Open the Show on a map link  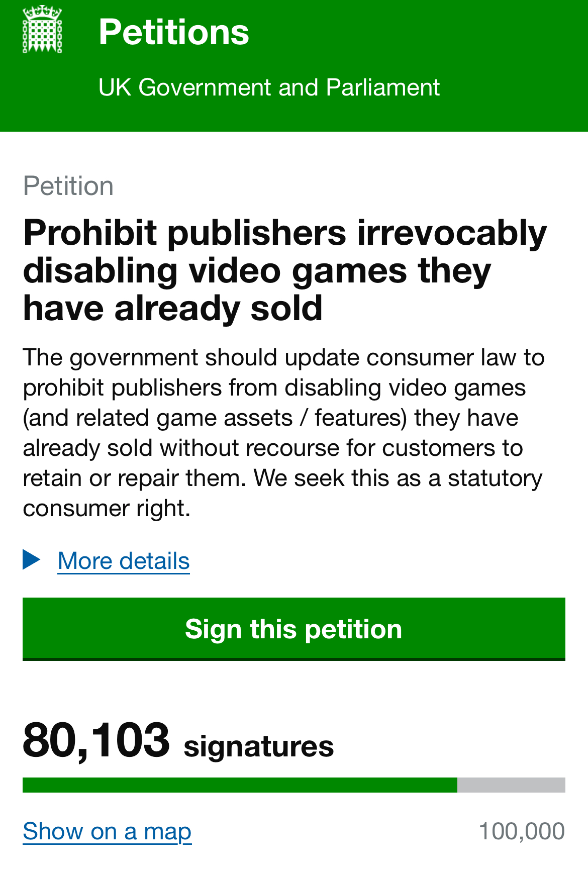coord(107,831)
